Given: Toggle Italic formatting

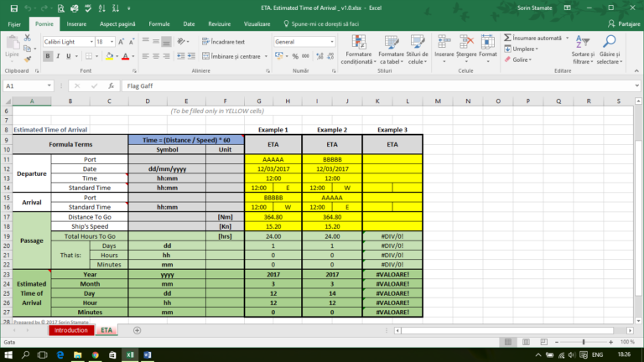Looking at the screenshot, I should coord(59,56).
